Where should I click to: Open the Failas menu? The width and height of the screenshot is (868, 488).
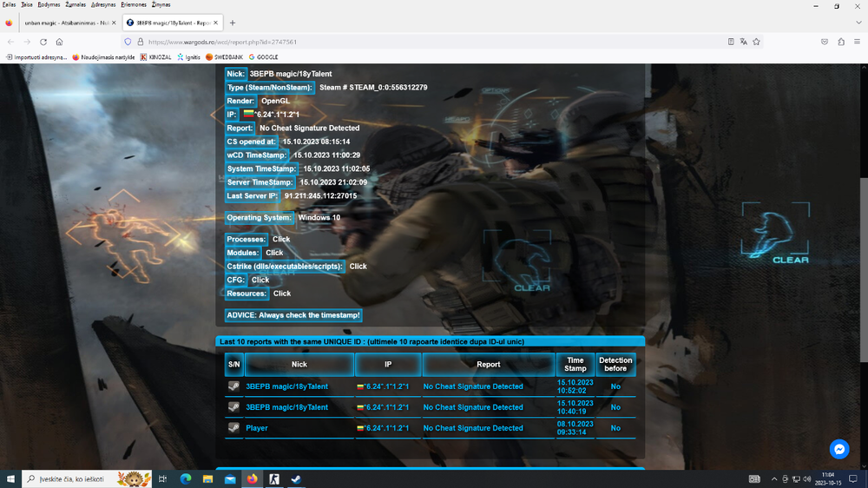(9, 4)
